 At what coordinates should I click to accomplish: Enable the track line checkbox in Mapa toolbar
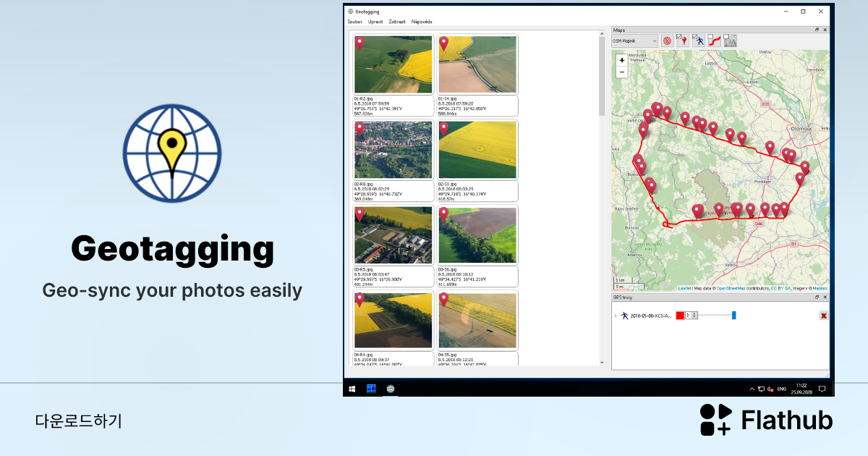tap(710, 36)
